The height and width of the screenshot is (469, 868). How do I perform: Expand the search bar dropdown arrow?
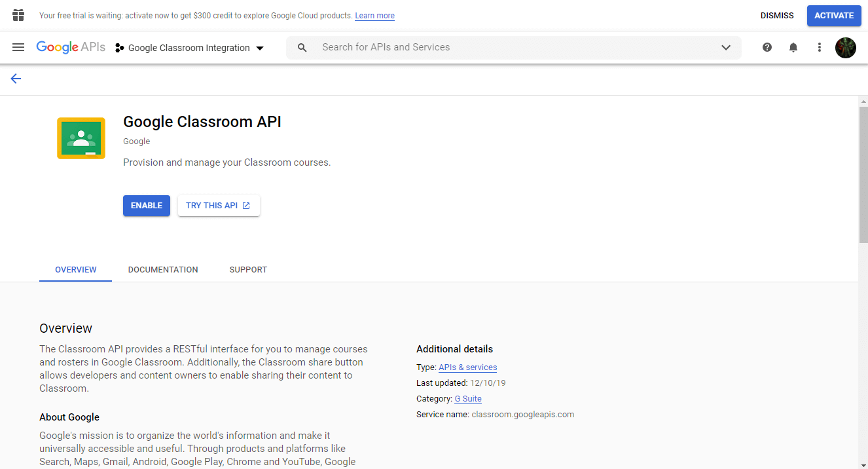pos(725,47)
